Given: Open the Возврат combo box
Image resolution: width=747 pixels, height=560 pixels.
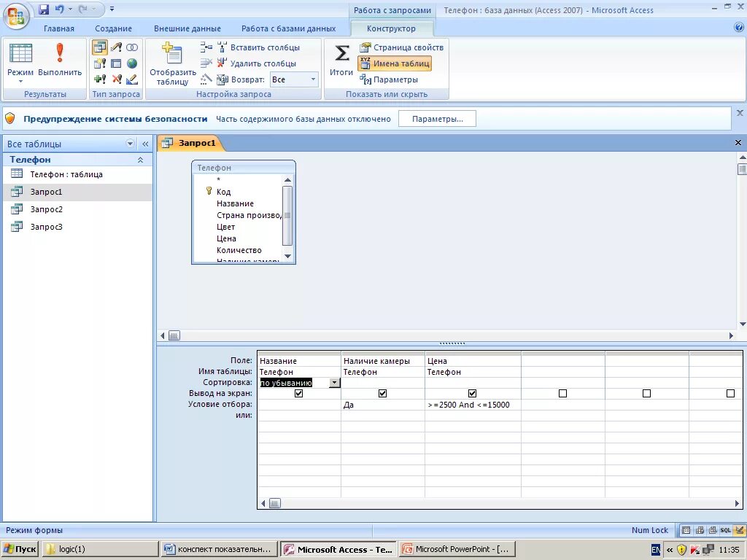Looking at the screenshot, I should coord(294,79).
